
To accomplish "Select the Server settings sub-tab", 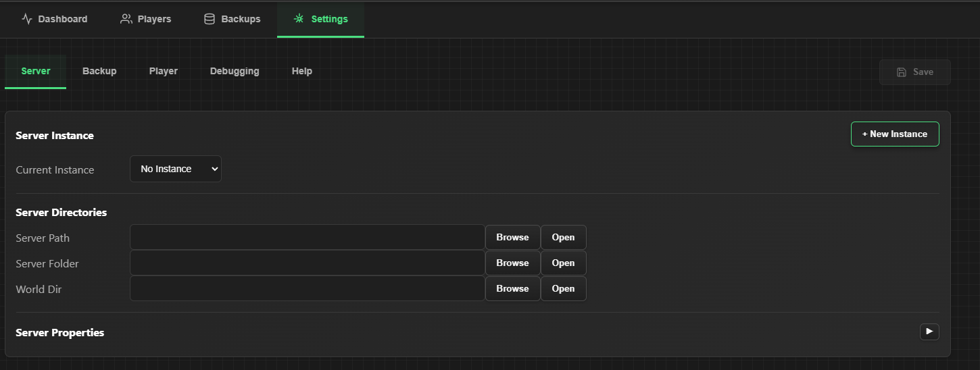I will coord(36,72).
